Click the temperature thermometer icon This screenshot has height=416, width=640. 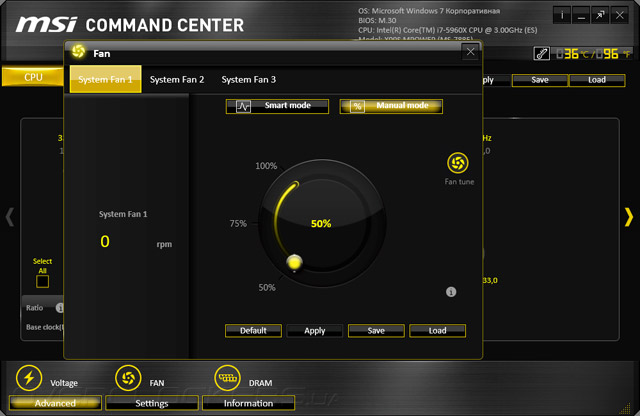542,53
